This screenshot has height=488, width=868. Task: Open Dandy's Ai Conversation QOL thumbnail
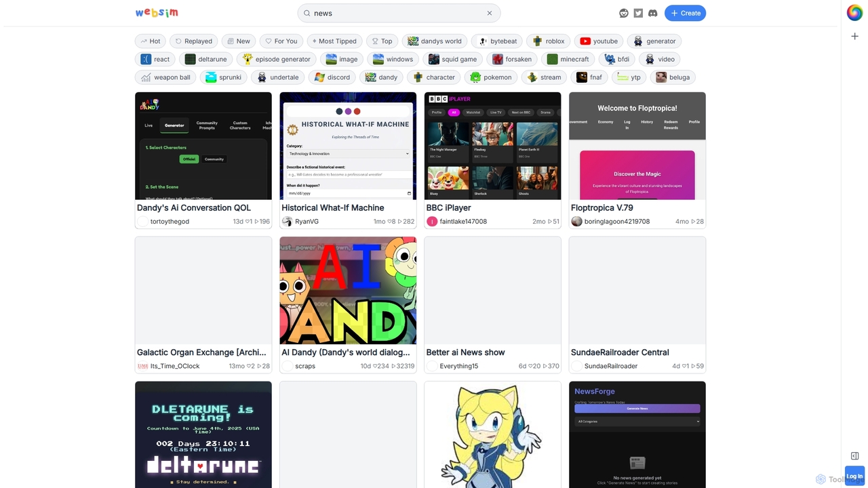[x=203, y=146]
